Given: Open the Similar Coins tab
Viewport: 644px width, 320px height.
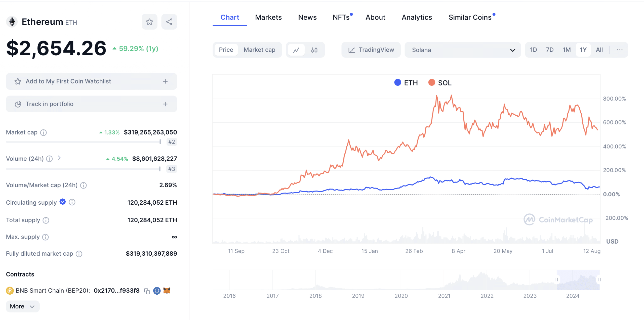Looking at the screenshot, I should [x=470, y=17].
